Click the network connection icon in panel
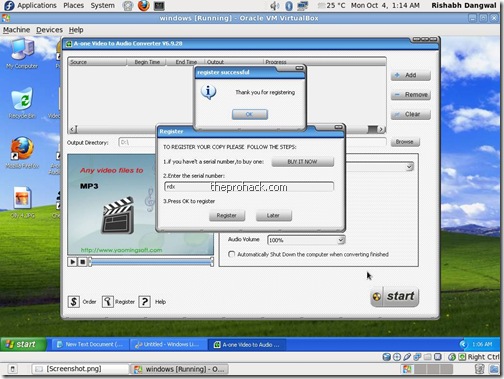Image resolution: width=504 pixels, height=379 pixels. [303, 5]
